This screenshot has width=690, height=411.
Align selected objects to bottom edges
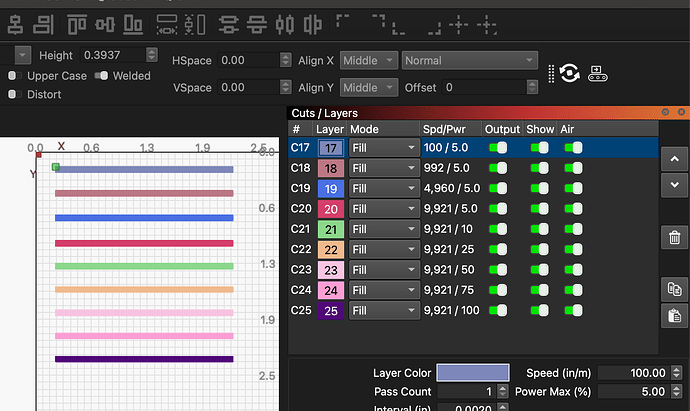coord(133,25)
